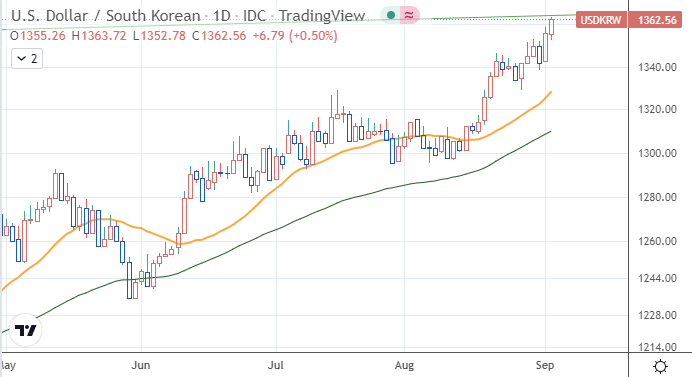
Task: Click the orange moving average line
Action: pyautogui.click(x=265, y=196)
